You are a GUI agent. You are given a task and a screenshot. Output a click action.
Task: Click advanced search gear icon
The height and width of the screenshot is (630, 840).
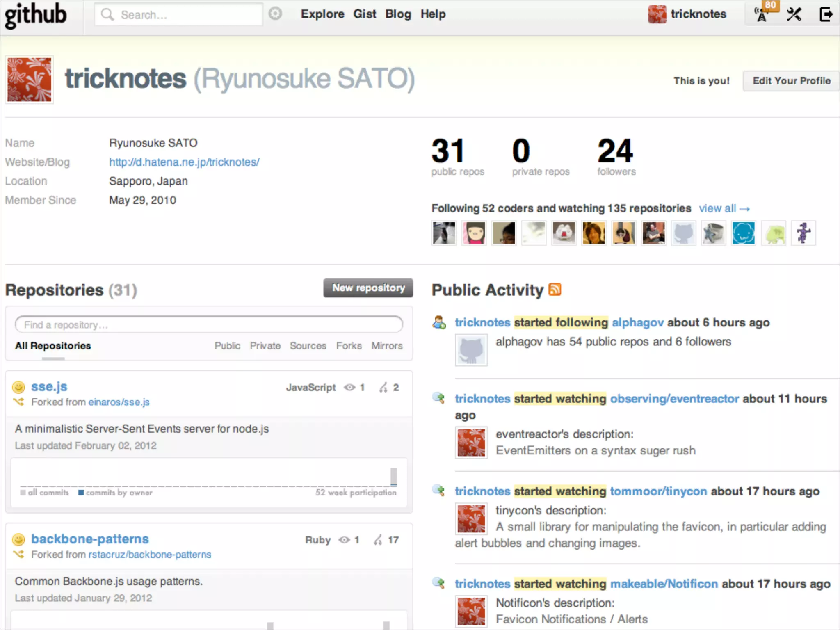[275, 14]
